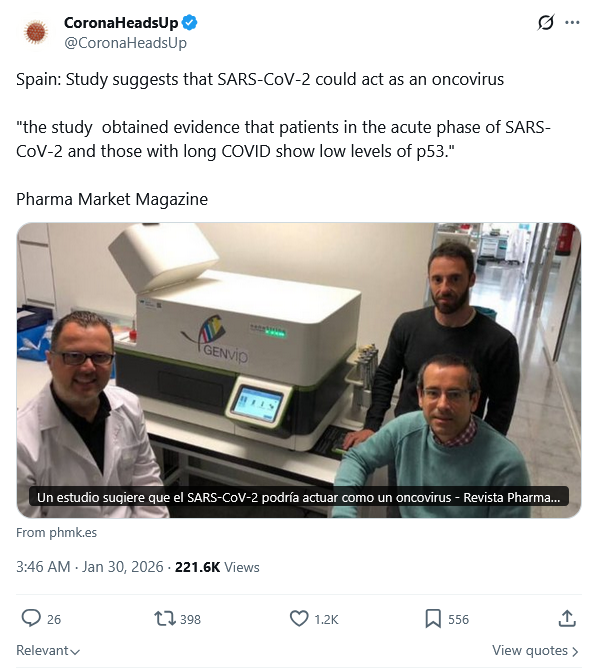
Task: Open the article preview image card
Action: [299, 370]
